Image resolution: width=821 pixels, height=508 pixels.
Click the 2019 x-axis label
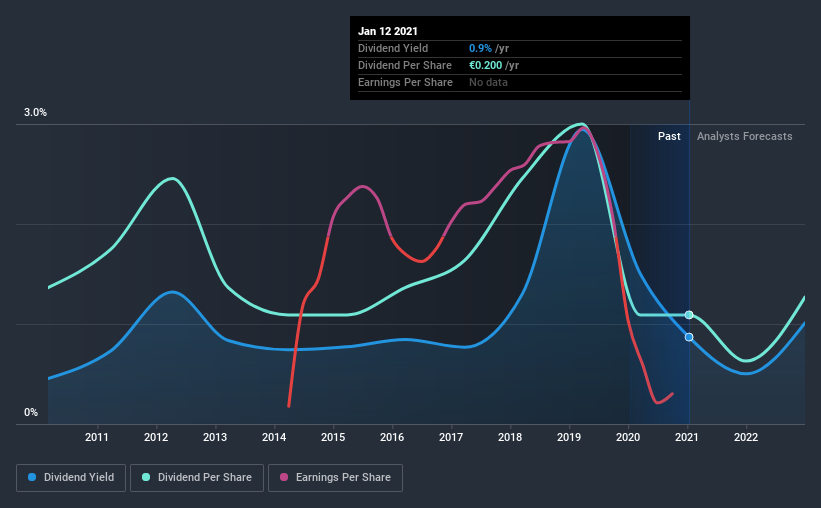(x=569, y=437)
